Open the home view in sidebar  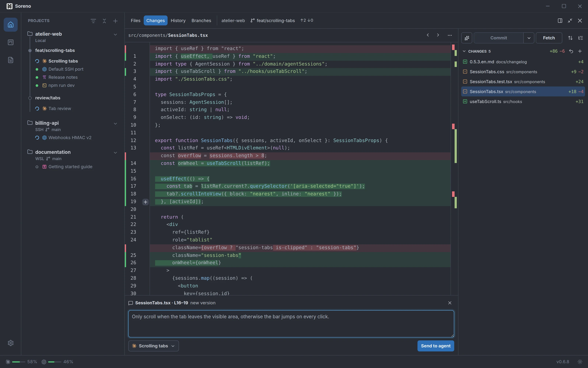10,25
